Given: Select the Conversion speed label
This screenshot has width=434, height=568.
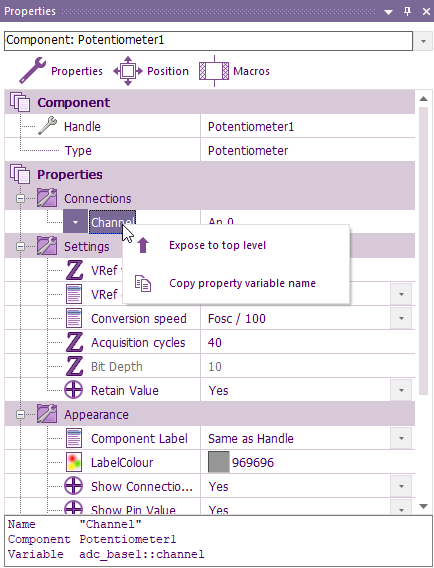Looking at the screenshot, I should (x=139, y=319).
